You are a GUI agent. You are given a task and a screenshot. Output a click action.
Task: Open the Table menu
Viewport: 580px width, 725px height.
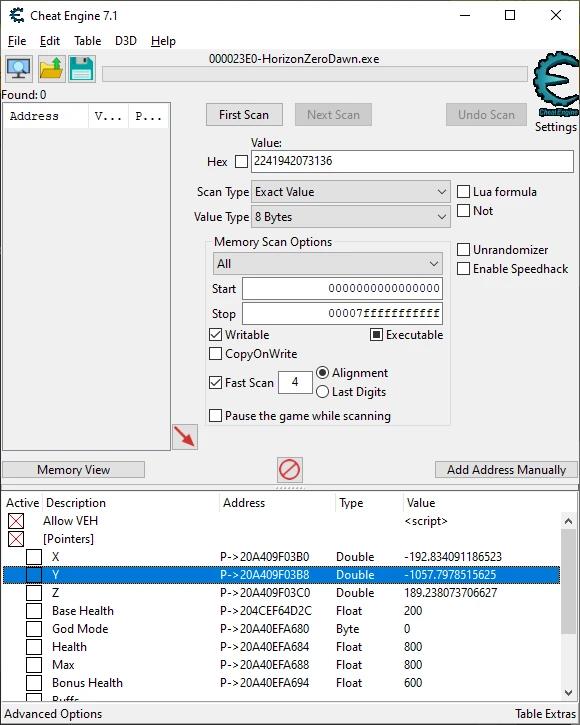pos(88,41)
